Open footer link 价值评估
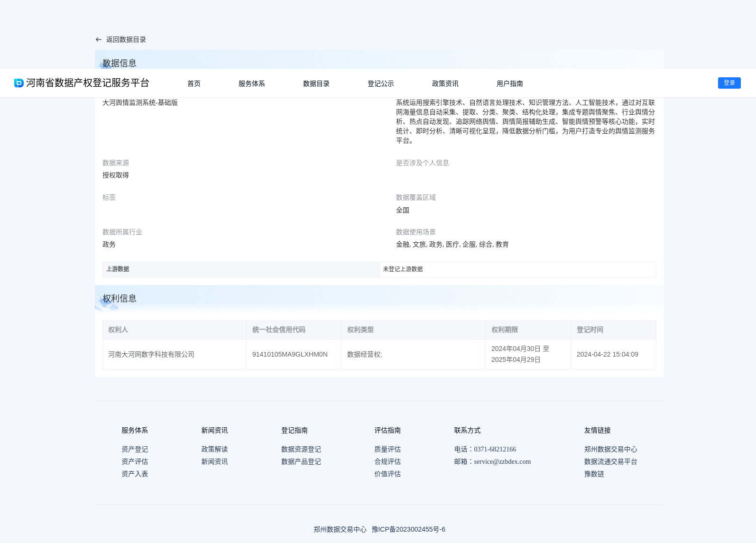 click(387, 474)
